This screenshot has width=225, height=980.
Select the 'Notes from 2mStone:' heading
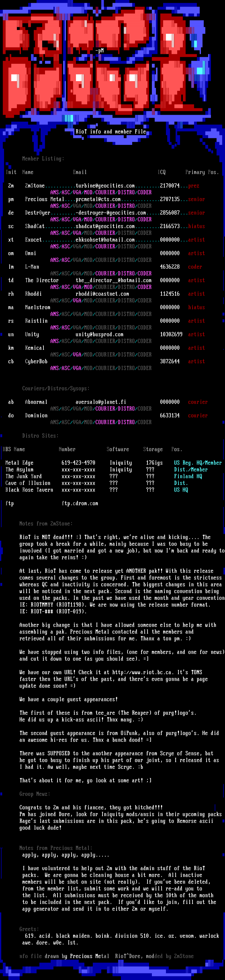(46, 523)
